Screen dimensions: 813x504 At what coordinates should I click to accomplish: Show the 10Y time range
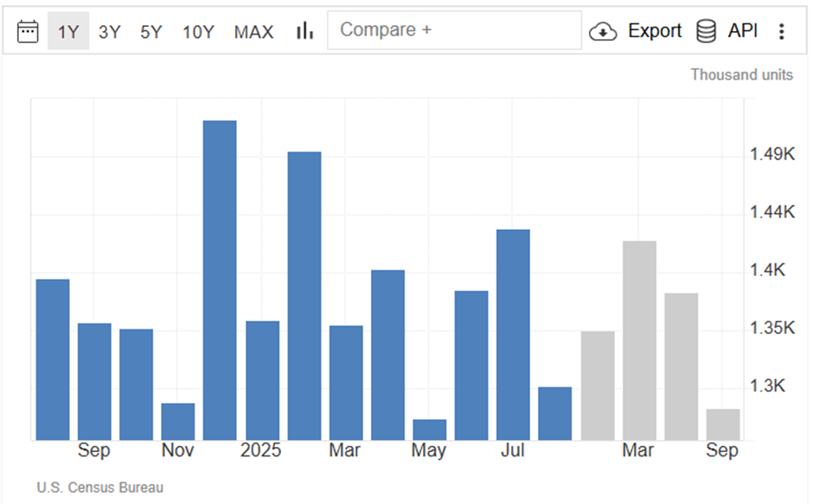pyautogui.click(x=198, y=32)
